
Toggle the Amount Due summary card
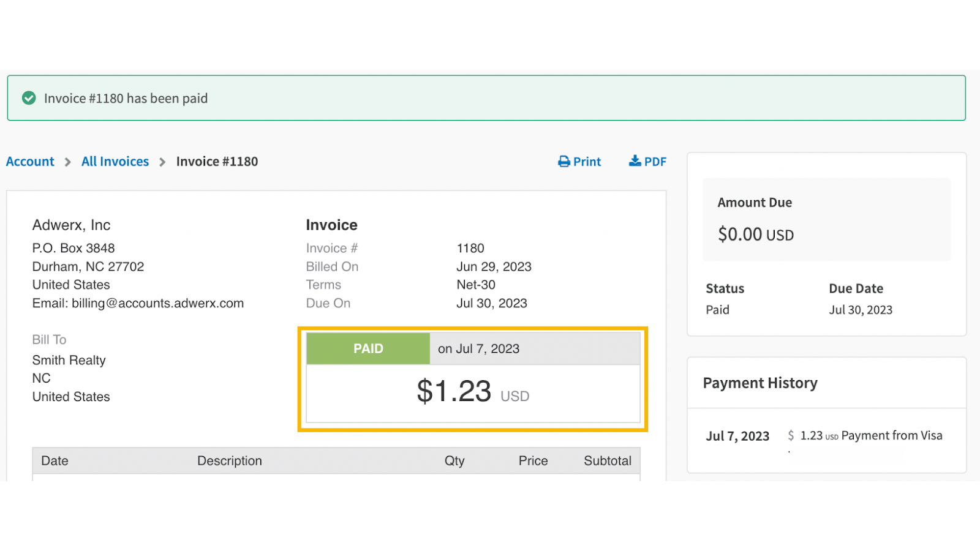point(826,220)
